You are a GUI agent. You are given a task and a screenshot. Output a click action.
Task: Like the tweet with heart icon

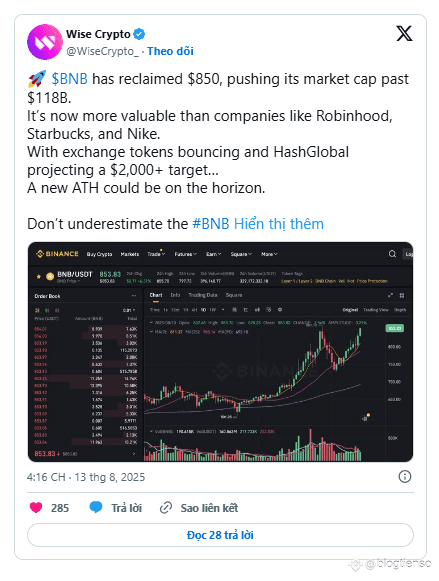click(x=36, y=508)
